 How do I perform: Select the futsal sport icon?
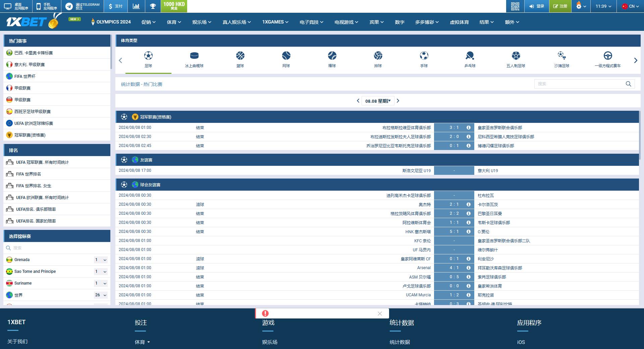(x=516, y=56)
